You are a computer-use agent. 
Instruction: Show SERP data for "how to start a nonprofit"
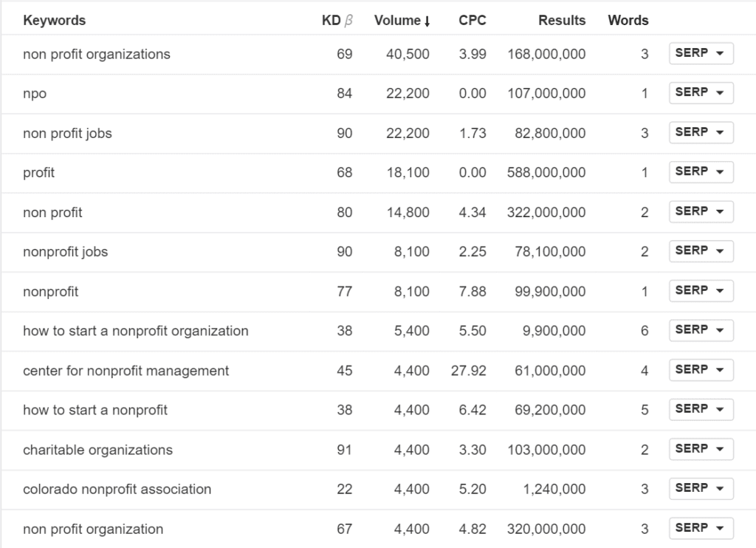pos(700,409)
